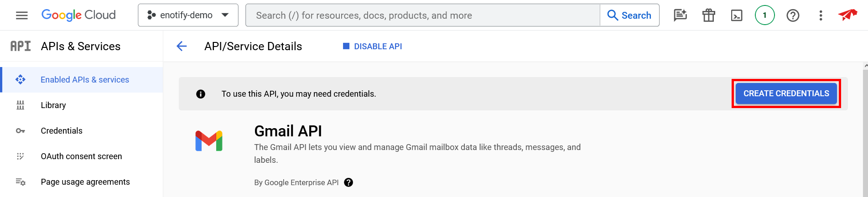Click the resource search input field

point(422,16)
